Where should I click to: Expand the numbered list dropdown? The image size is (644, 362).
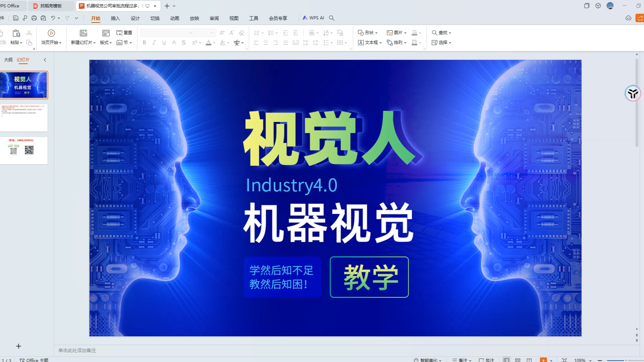point(277,33)
